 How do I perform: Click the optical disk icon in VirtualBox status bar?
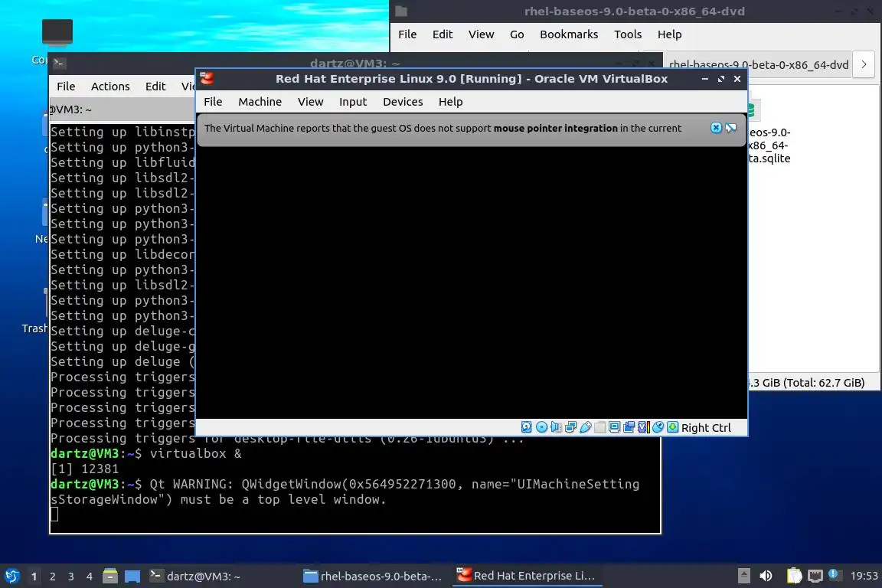[541, 427]
